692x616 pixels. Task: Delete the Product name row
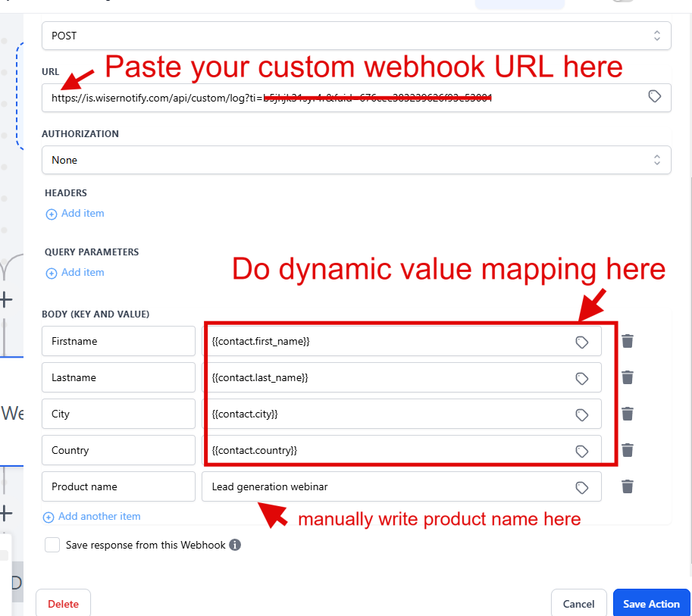point(628,486)
